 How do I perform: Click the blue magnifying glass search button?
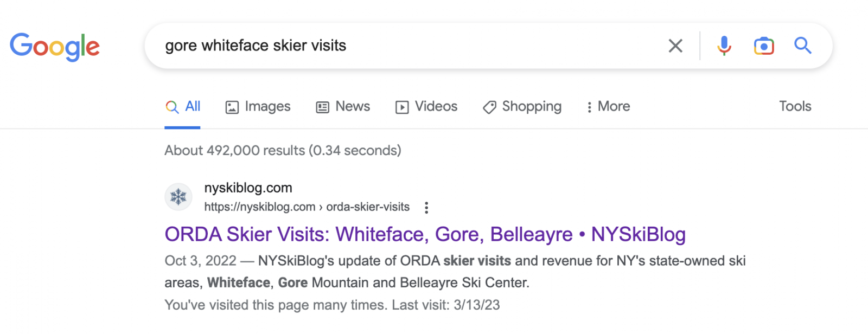click(803, 46)
